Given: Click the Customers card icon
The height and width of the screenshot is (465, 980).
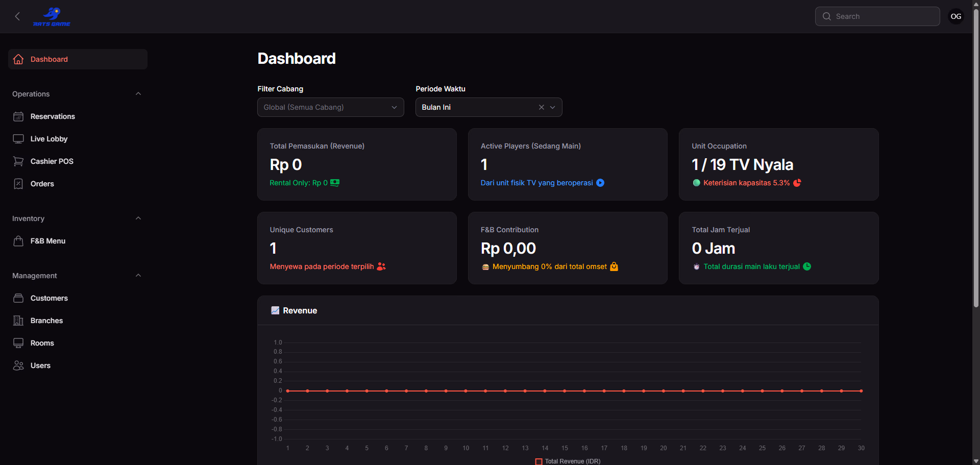Looking at the screenshot, I should [18, 298].
